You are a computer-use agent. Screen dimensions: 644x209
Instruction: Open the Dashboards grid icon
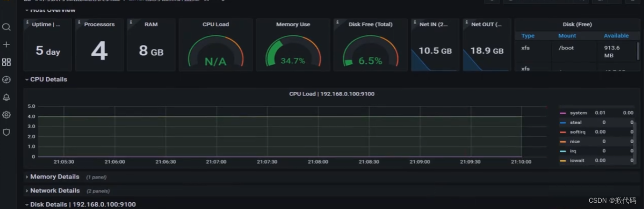point(6,62)
